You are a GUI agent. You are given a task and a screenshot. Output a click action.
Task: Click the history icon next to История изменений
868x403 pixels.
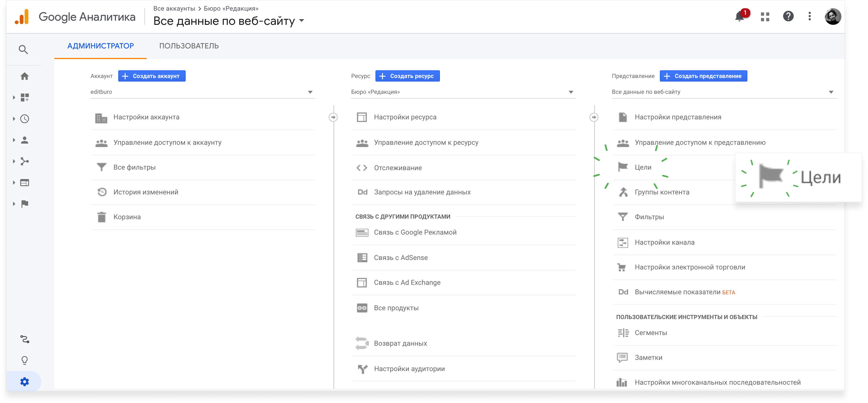tap(102, 192)
